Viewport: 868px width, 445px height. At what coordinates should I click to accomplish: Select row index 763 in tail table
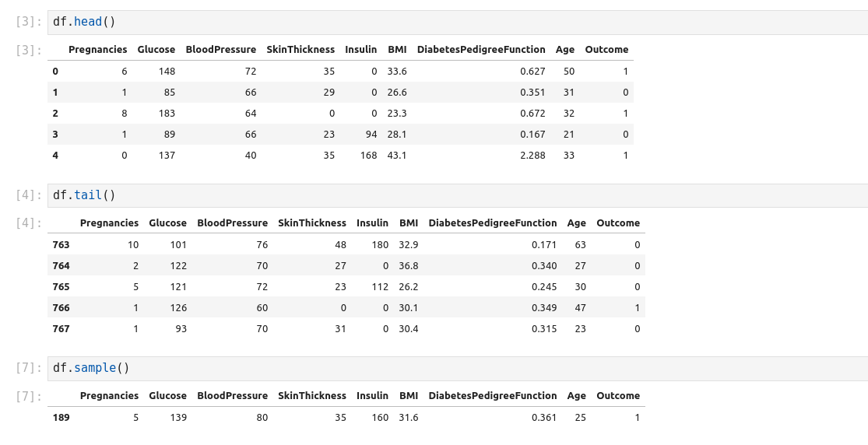pyautogui.click(x=61, y=245)
